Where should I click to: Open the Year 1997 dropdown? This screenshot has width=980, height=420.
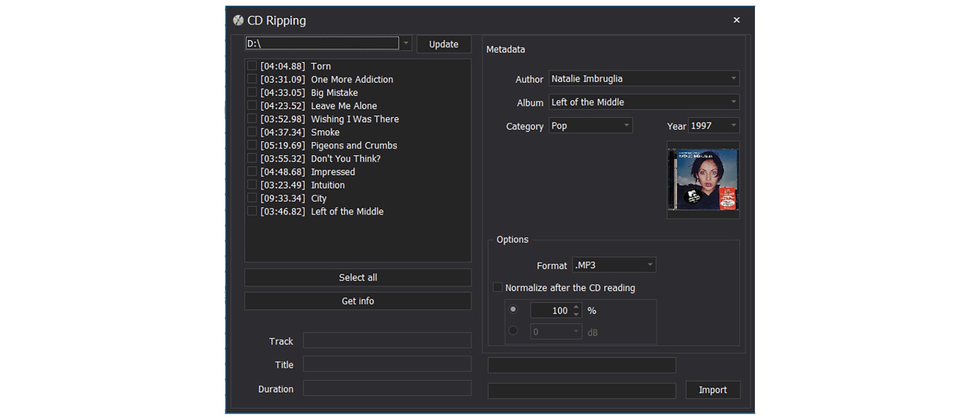pyautogui.click(x=733, y=126)
